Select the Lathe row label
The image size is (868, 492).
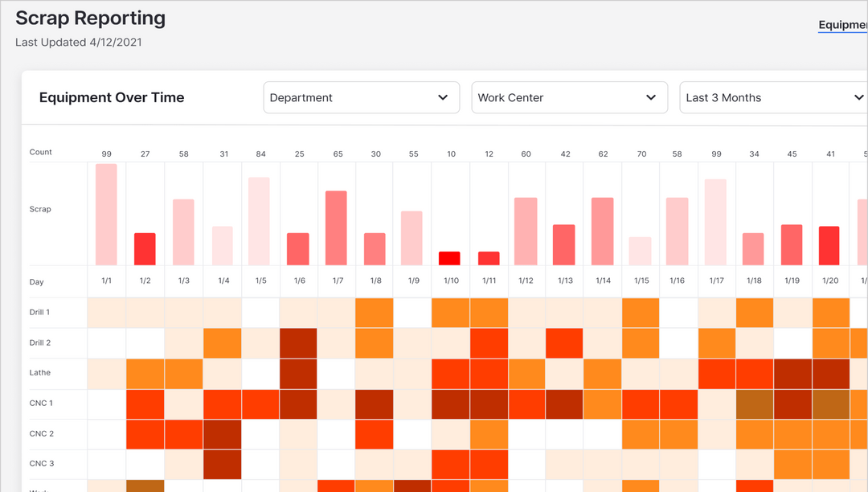coord(40,373)
